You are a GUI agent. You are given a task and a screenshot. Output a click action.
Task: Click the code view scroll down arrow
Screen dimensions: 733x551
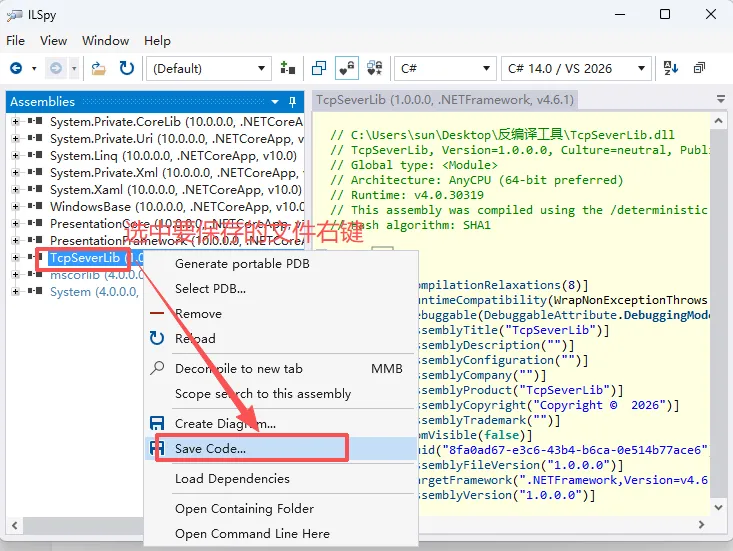coord(719,507)
